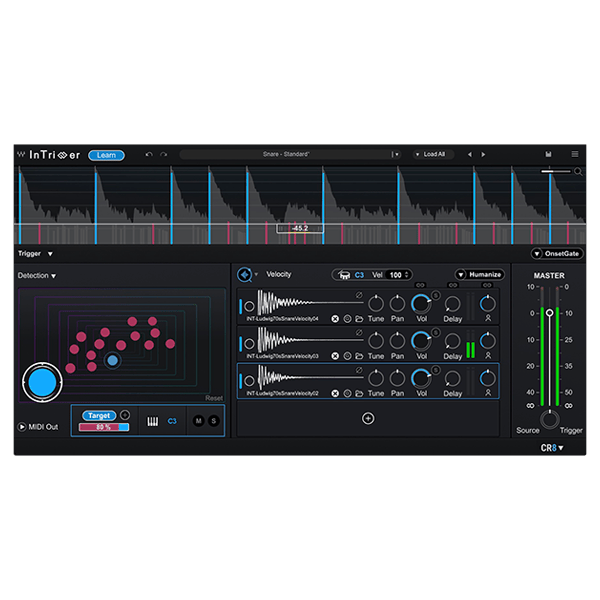Open the Snare - Standard preset dropdown
The width and height of the screenshot is (600, 600).
(397, 154)
